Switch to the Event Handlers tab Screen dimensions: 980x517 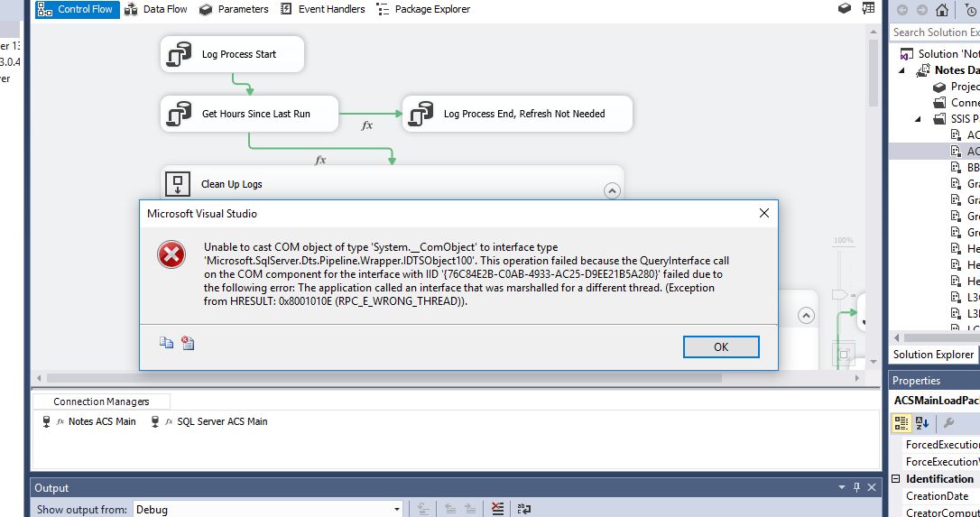tap(322, 9)
